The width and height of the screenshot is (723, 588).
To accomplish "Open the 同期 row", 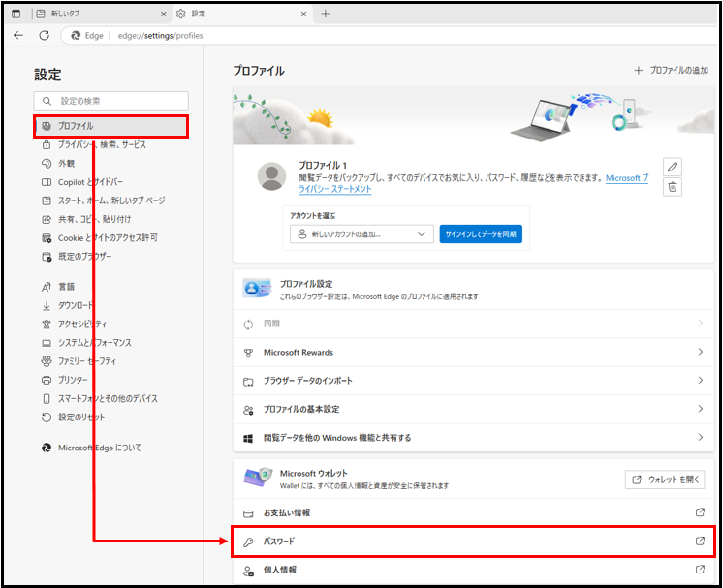I will click(x=474, y=324).
